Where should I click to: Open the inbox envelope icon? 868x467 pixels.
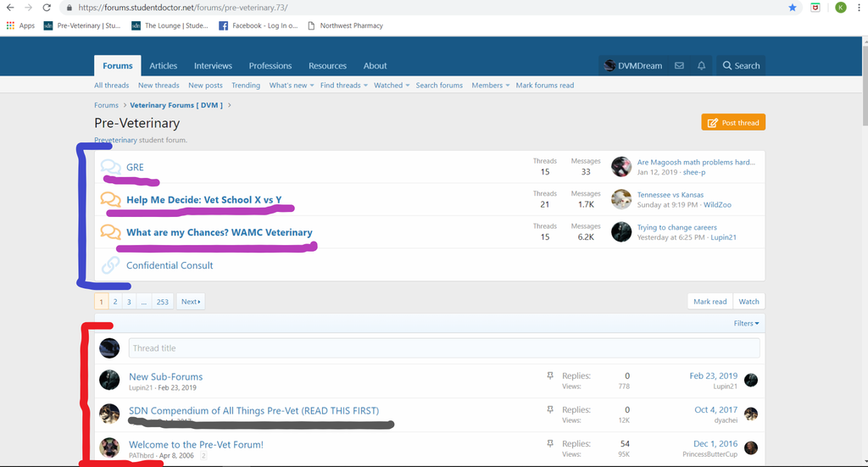pyautogui.click(x=679, y=66)
